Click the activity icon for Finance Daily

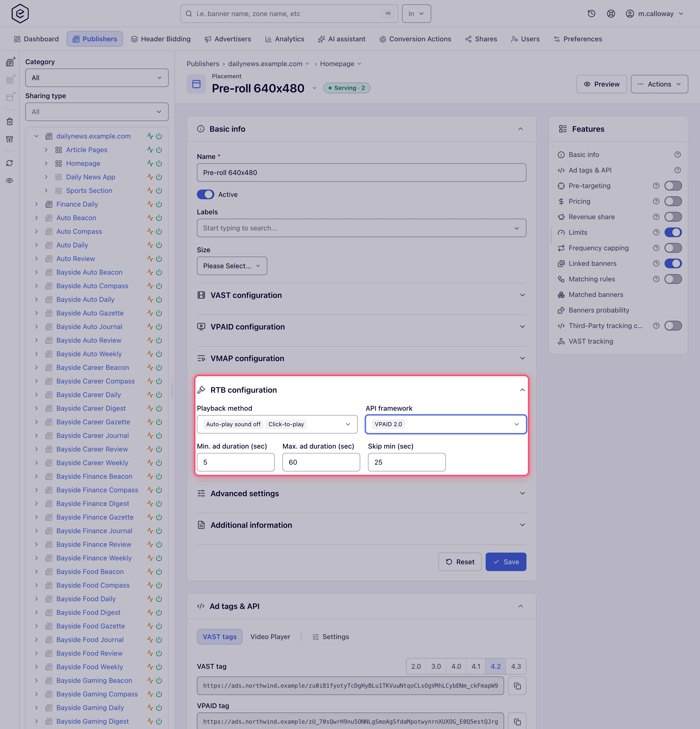pyautogui.click(x=150, y=204)
